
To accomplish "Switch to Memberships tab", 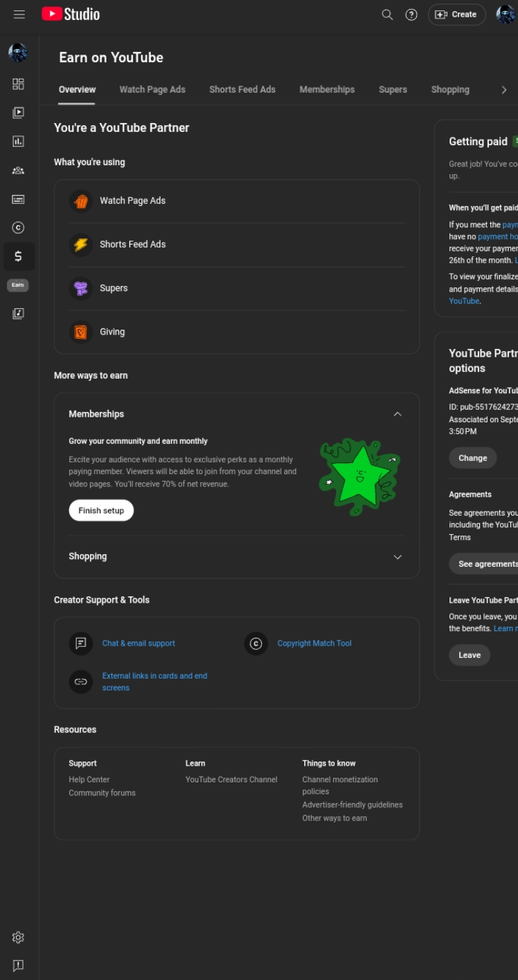I will 327,90.
